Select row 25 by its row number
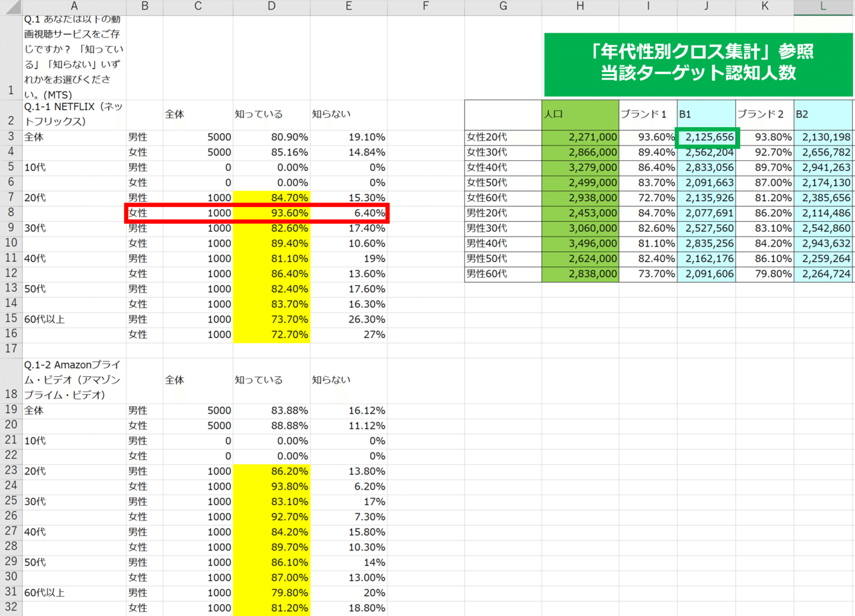 (11, 501)
